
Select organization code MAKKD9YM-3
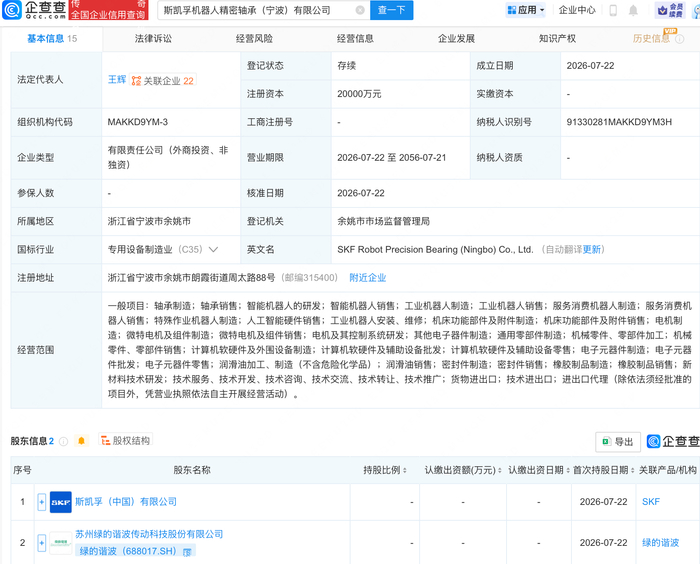(138, 122)
